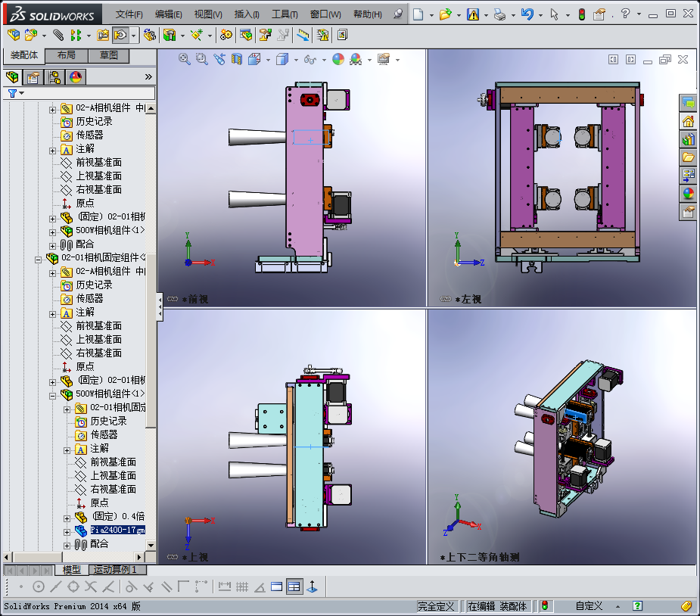Select the Pia2400-17gm tree item
The height and width of the screenshot is (616, 700).
117,530
